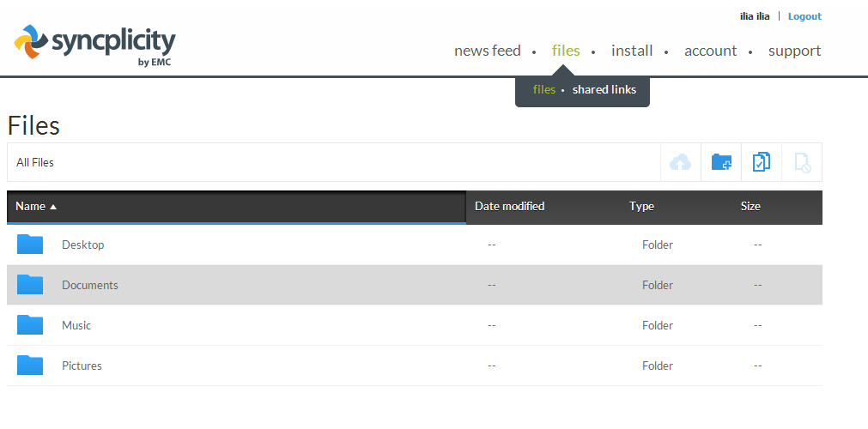Click the Music folder icon
The height and width of the screenshot is (429, 868).
tap(30, 325)
